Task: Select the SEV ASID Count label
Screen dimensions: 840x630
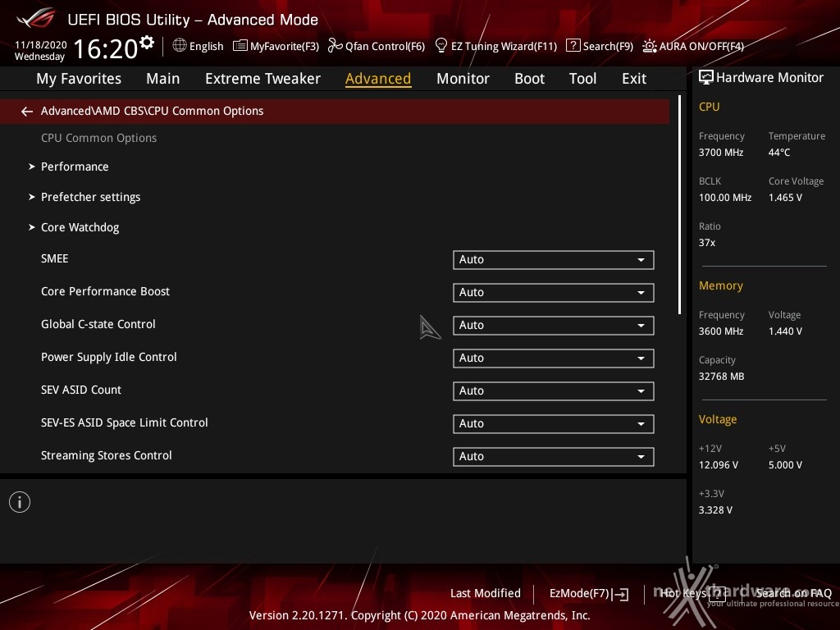Action: click(x=81, y=390)
